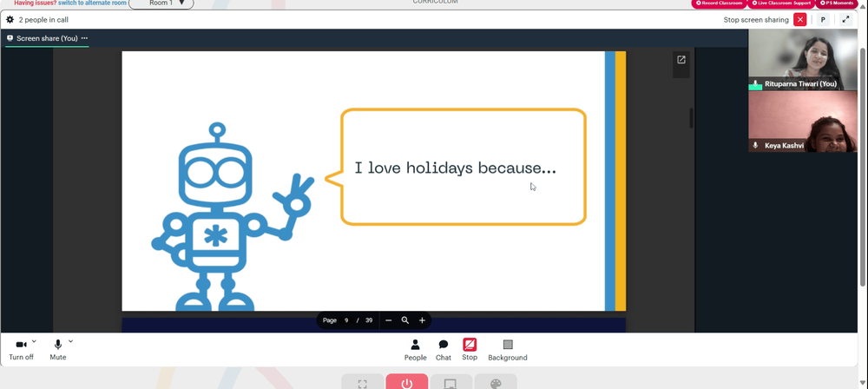Zoom in the slide with plus
This screenshot has width=868, height=389.
(422, 320)
